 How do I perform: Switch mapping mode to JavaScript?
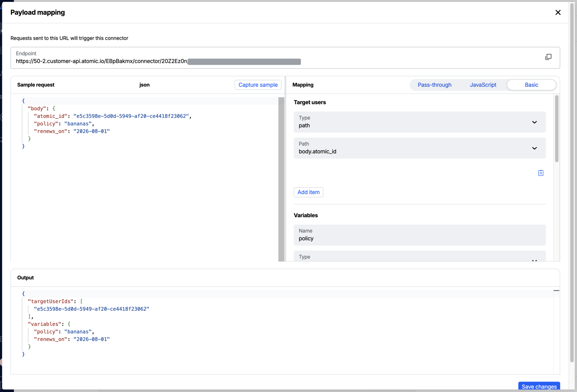[483, 85]
